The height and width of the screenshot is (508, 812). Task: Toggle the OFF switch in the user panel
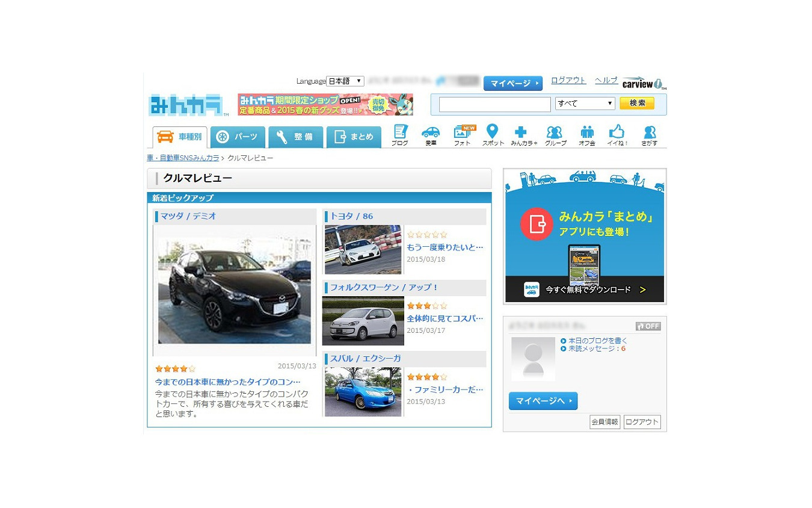point(648,326)
